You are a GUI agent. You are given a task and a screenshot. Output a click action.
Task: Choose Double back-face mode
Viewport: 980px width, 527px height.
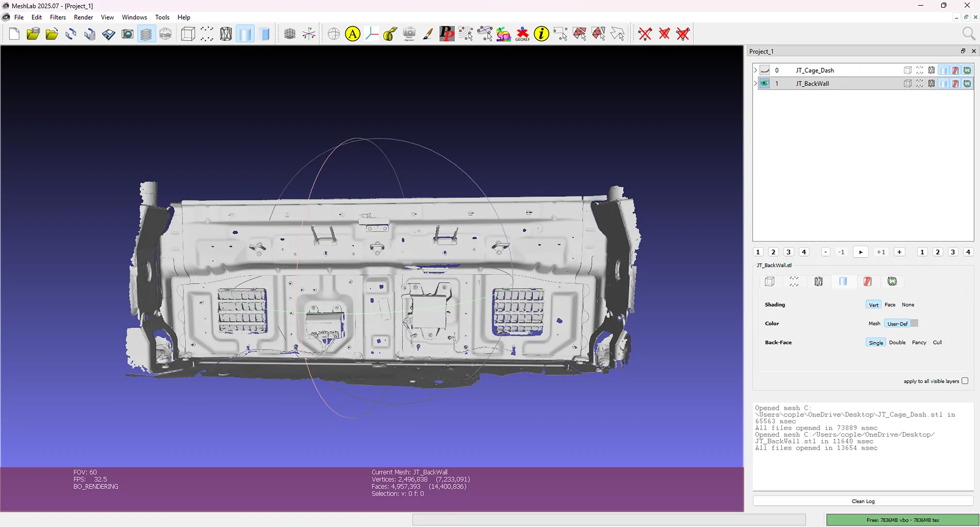tap(897, 343)
